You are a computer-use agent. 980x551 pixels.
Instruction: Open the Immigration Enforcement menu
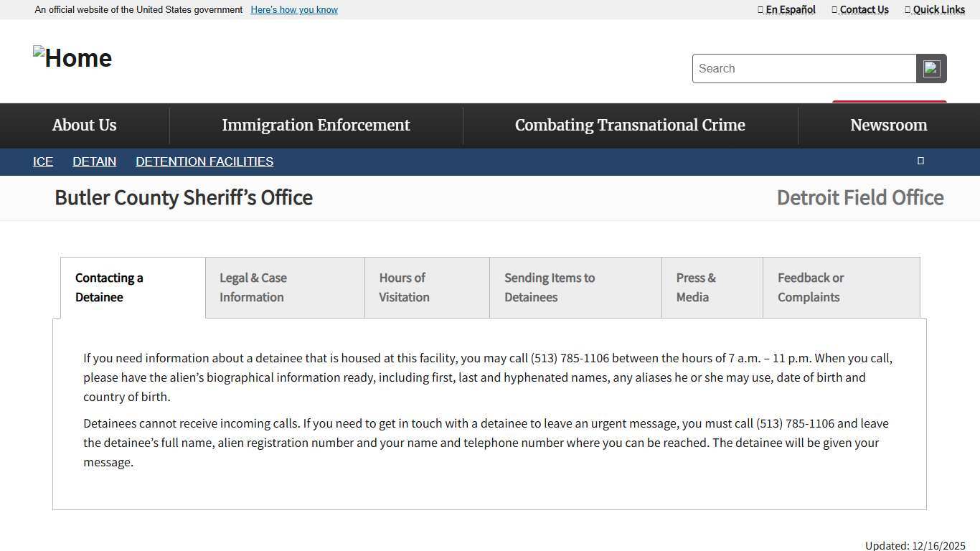[x=316, y=125]
